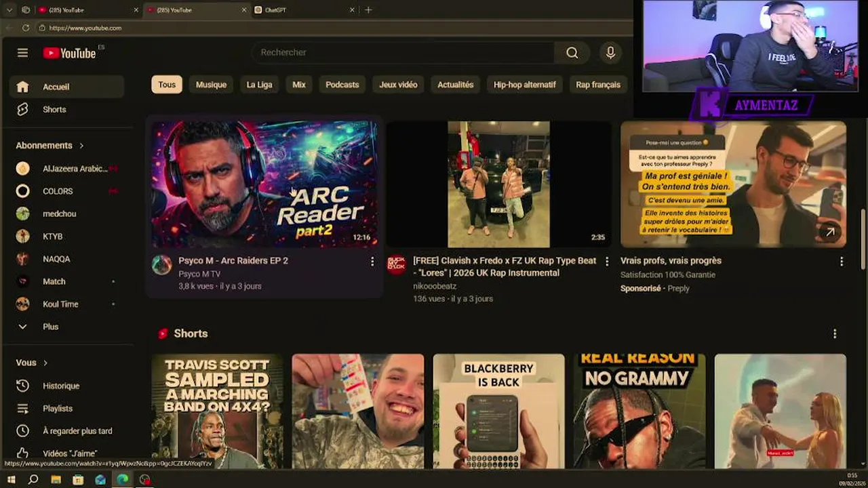Open the browser tab search dropdown

(9, 10)
